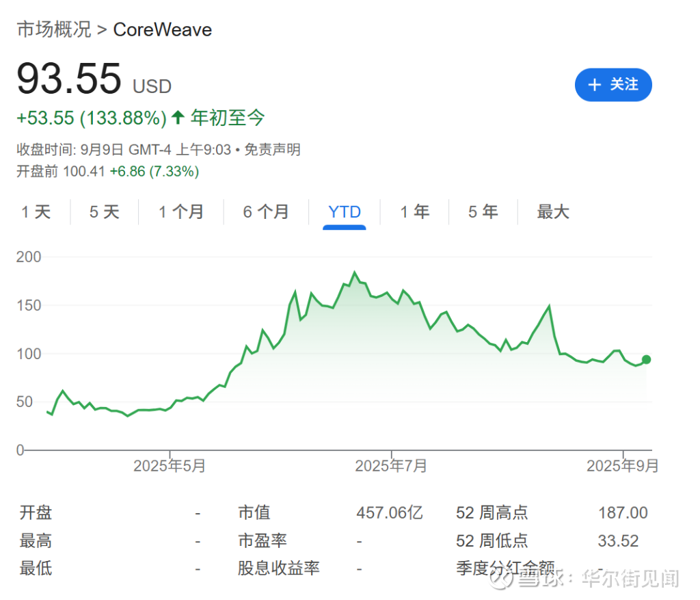The width and height of the screenshot is (700, 600).
Task: Click the 最低 label
Action: (x=36, y=569)
